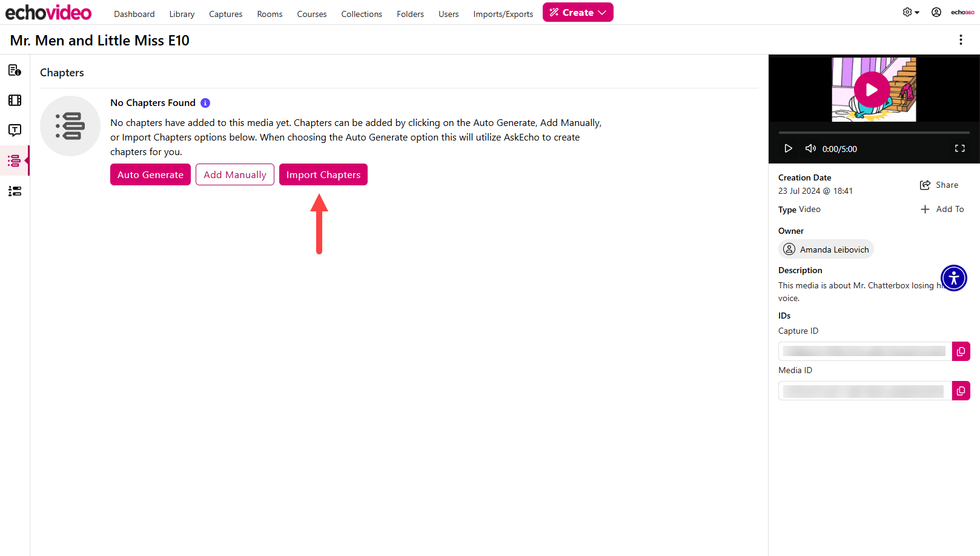Image resolution: width=980 pixels, height=556 pixels.
Task: Go to the Library menu item
Action: pyautogui.click(x=182, y=14)
